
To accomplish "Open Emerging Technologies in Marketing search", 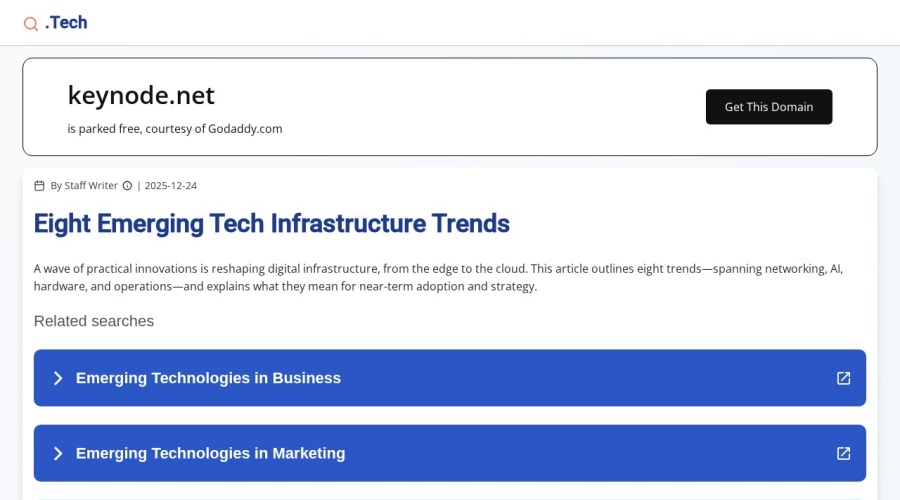I will pos(210,453).
